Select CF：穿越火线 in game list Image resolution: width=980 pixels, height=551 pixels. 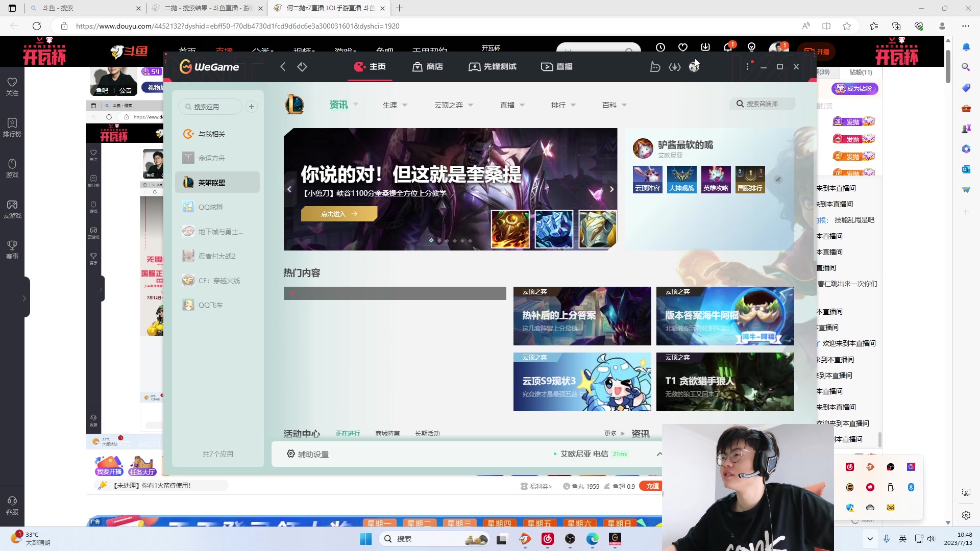pyautogui.click(x=217, y=281)
